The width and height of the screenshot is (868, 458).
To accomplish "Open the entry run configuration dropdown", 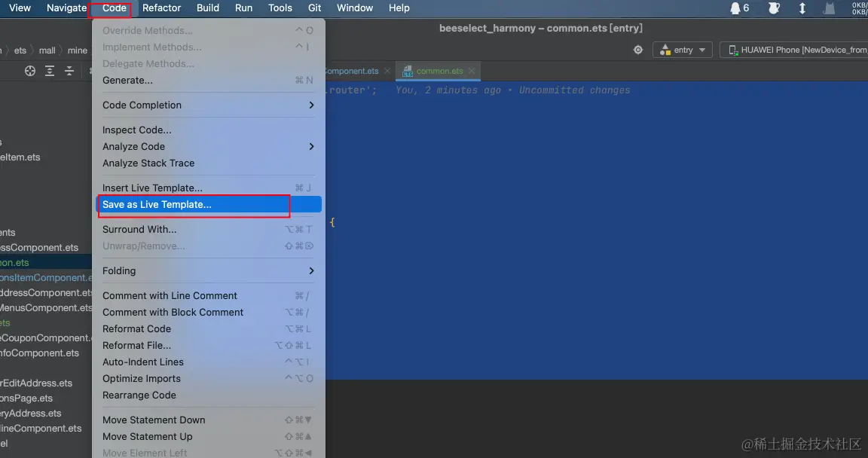I will tap(683, 50).
